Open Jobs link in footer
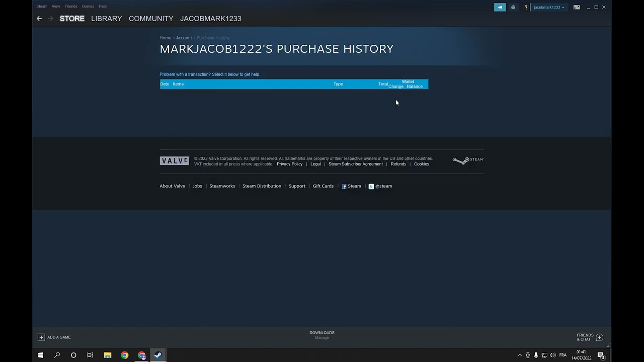This screenshot has width=644, height=362. click(x=197, y=186)
